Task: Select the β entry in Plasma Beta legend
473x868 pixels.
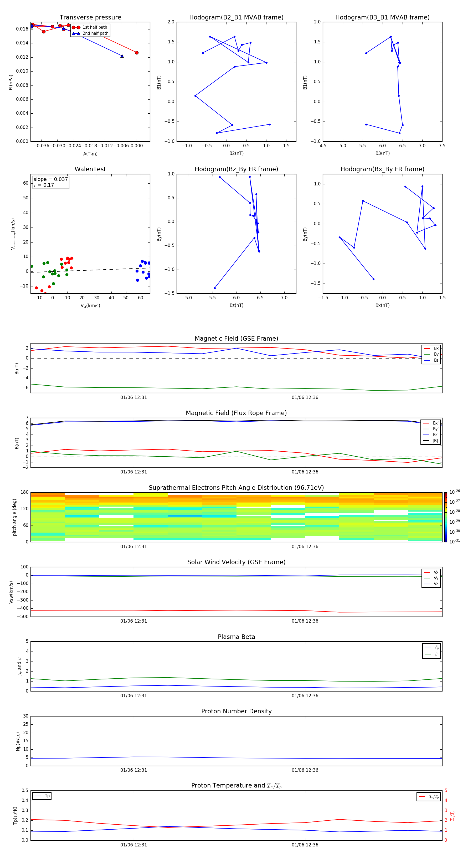Action: point(431,654)
